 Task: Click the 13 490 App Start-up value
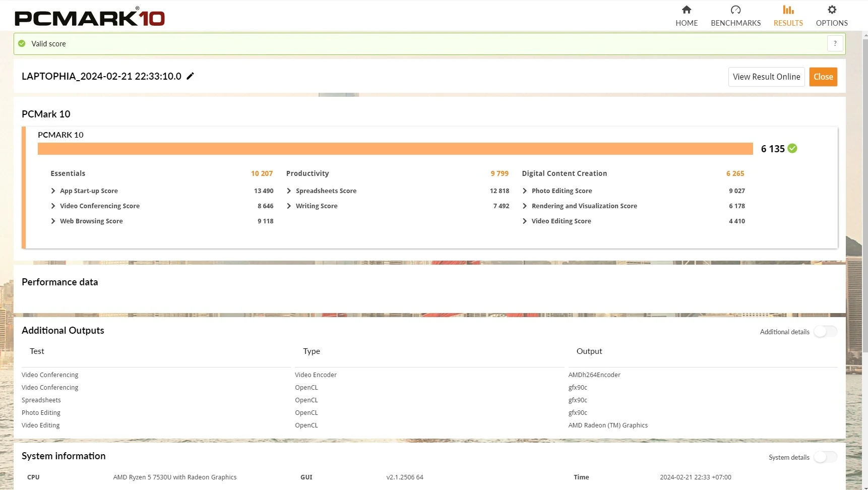click(264, 191)
